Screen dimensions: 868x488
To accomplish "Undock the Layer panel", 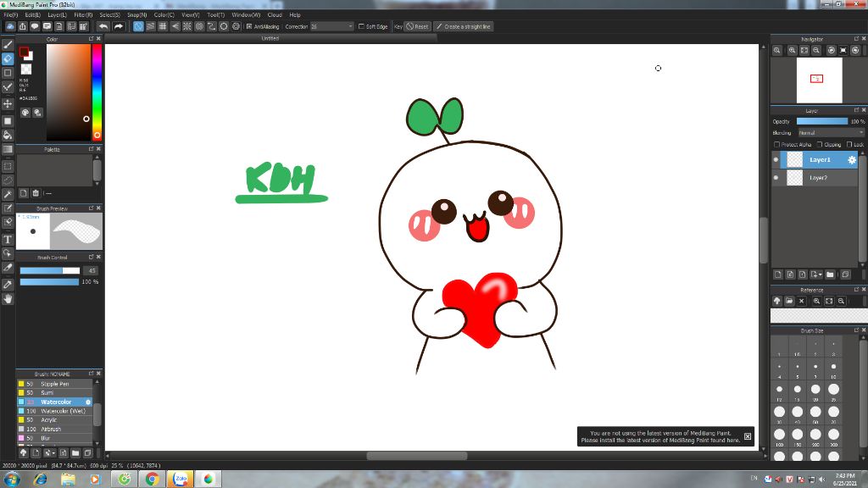I will click(856, 111).
